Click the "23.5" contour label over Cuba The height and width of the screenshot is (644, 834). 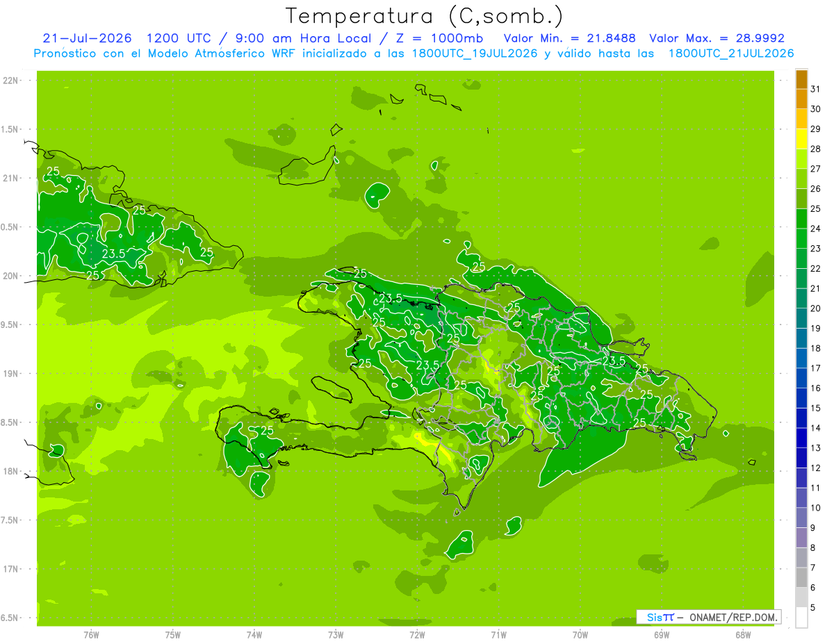pyautogui.click(x=113, y=254)
